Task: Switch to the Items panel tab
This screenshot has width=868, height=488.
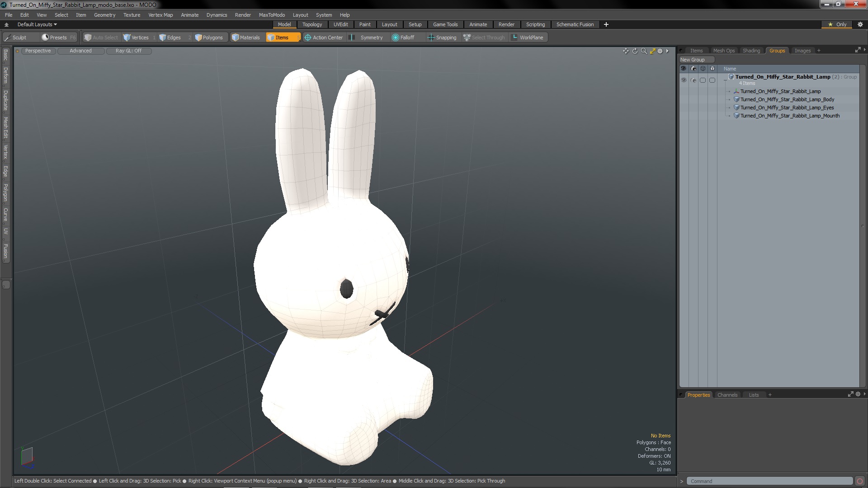Action: [696, 51]
